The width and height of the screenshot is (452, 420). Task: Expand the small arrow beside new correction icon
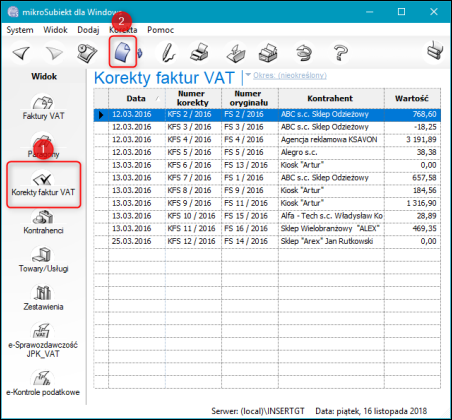coord(140,53)
